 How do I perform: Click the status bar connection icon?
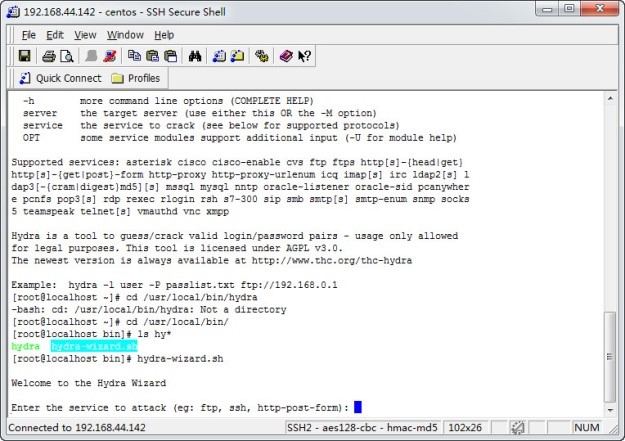click(517, 428)
